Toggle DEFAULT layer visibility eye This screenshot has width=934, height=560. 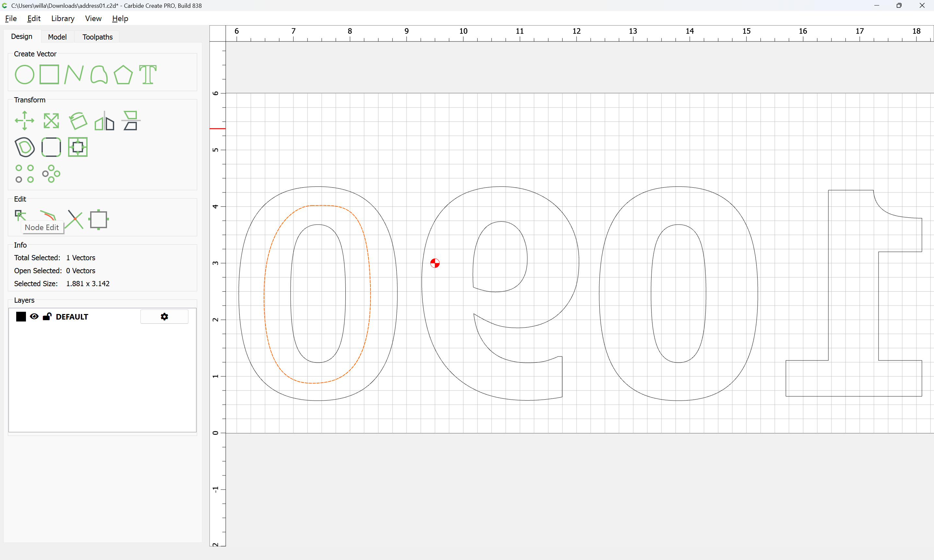click(x=34, y=317)
